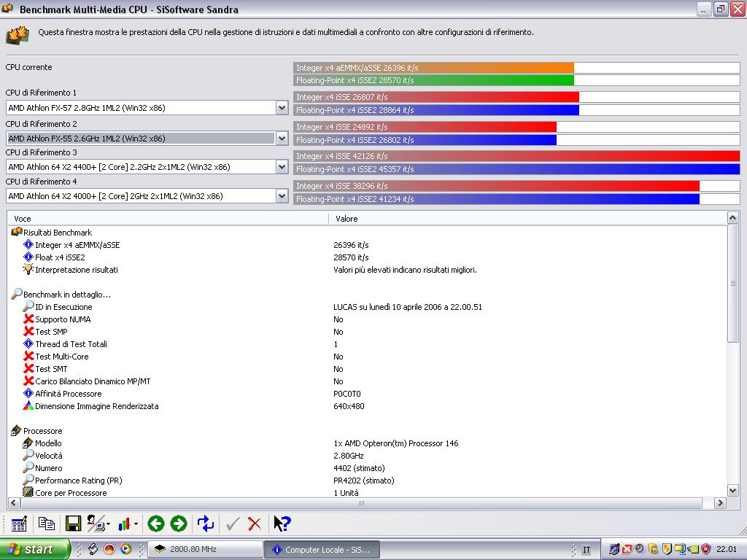
Task: Open the Windows start button
Action: (35, 549)
